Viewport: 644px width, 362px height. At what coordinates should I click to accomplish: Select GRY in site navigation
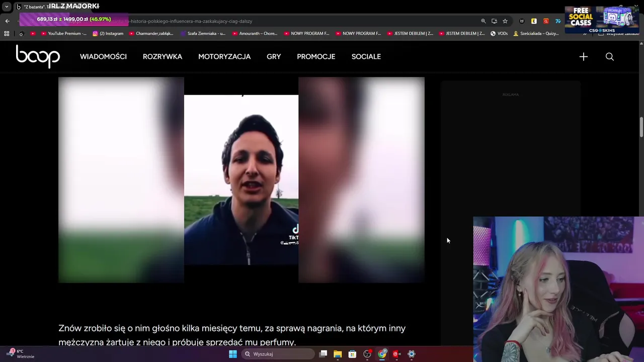(x=274, y=57)
